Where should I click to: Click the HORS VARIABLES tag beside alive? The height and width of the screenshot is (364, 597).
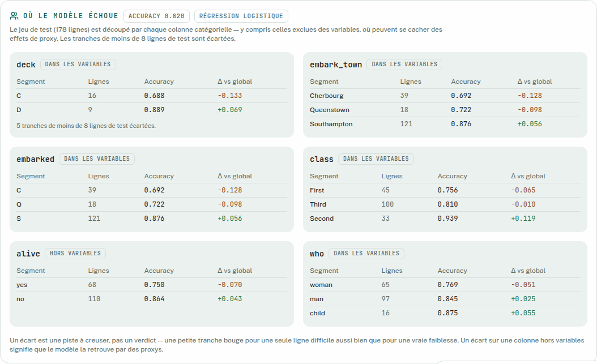[x=75, y=253]
